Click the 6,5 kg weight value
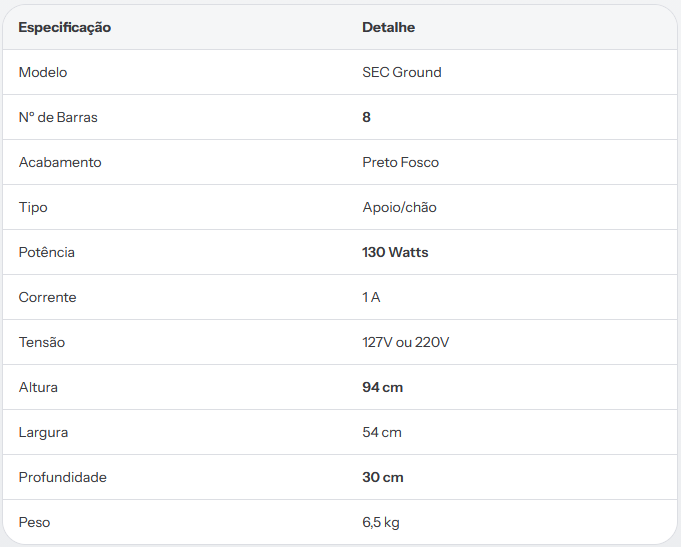This screenshot has width=681, height=547. tap(381, 522)
